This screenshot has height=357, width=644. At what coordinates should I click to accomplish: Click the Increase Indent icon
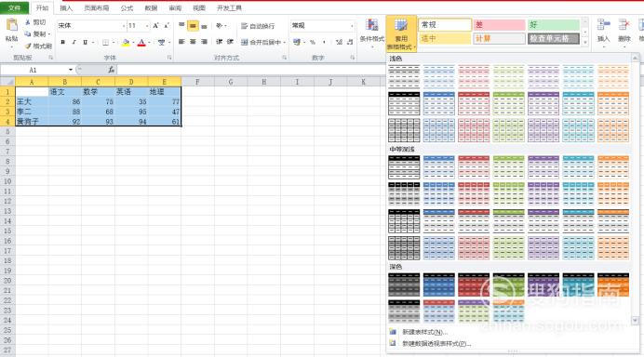(231, 42)
